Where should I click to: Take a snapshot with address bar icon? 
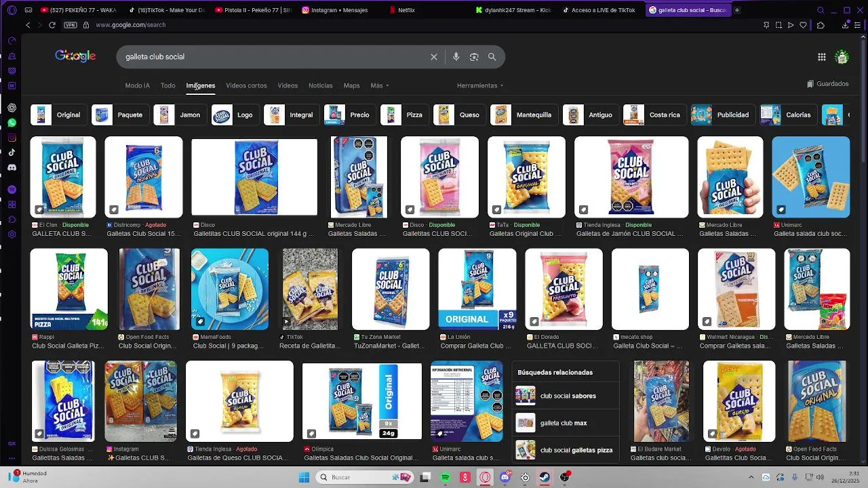coord(778,25)
